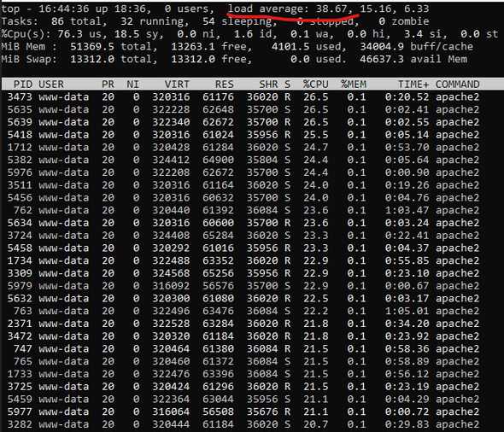
Task: Click the RES column header
Action: pos(225,85)
